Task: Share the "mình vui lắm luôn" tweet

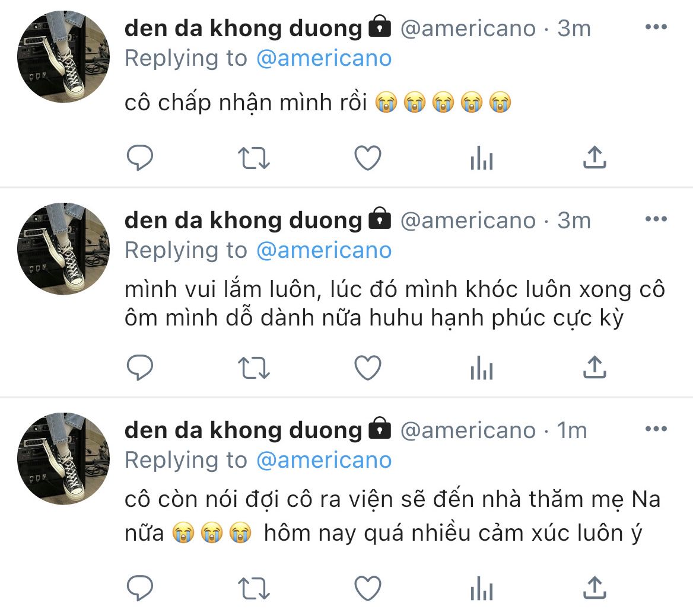Action: tap(594, 368)
